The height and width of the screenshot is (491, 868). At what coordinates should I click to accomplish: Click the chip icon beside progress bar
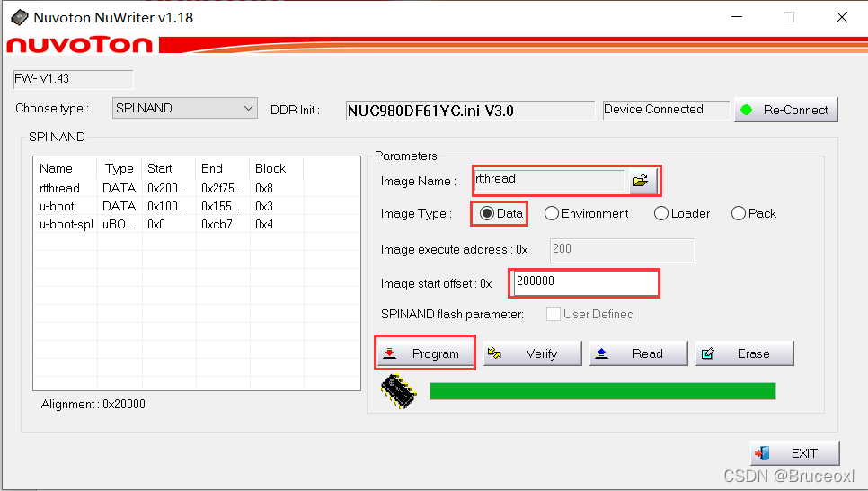tap(399, 391)
